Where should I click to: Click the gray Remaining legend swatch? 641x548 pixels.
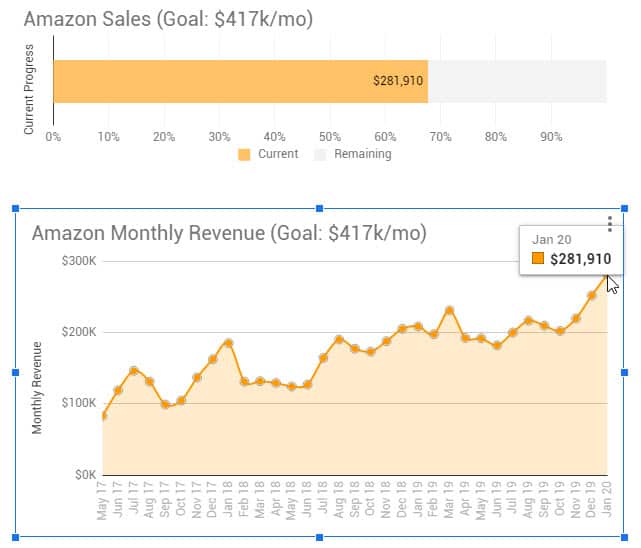click(x=321, y=155)
